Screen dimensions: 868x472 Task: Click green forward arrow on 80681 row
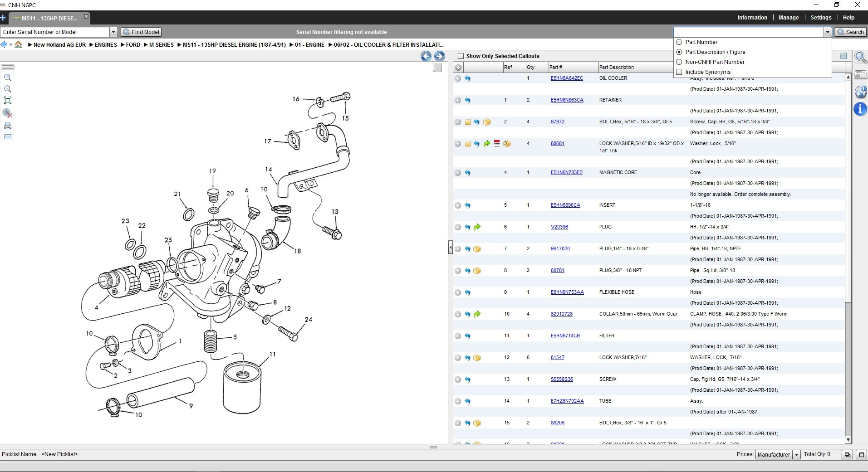coord(487,144)
